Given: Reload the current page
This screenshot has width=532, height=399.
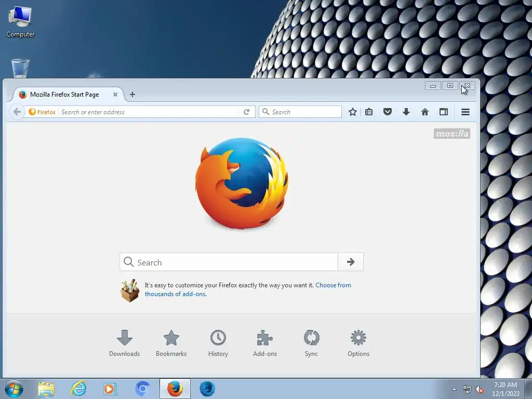Looking at the screenshot, I should [x=247, y=112].
